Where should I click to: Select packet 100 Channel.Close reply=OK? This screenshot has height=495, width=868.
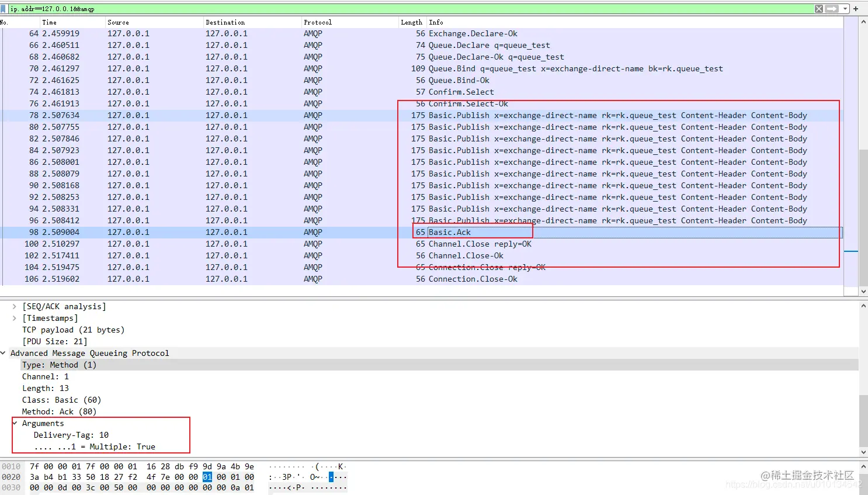tap(422, 244)
